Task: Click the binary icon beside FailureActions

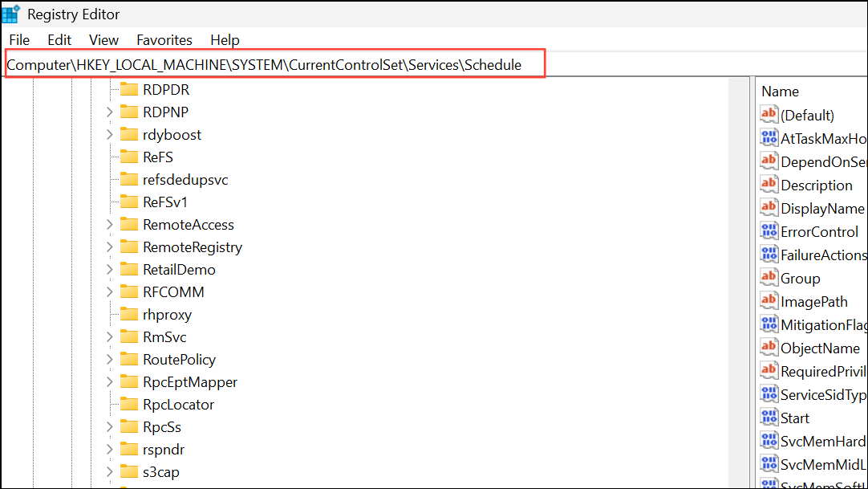Action: click(769, 255)
